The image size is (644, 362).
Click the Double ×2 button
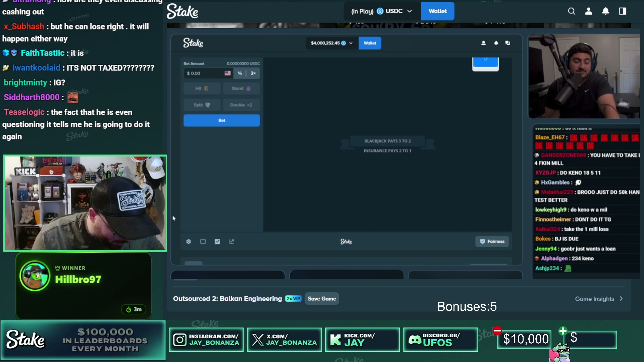[241, 105]
